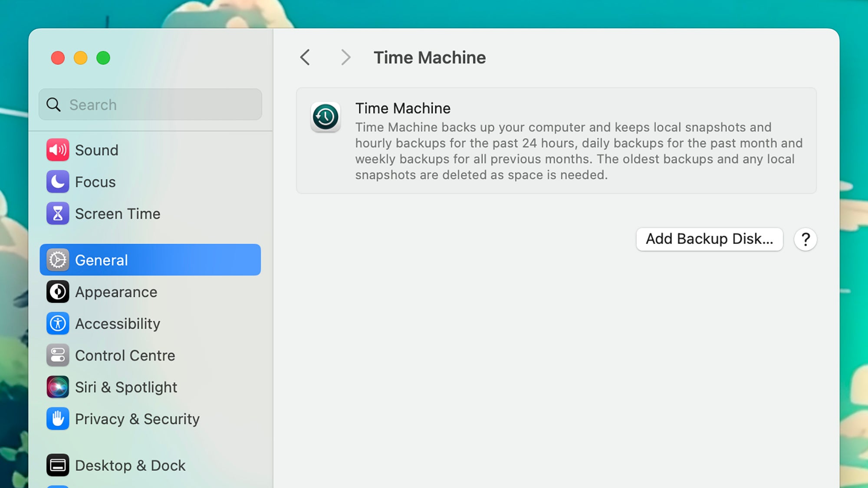Viewport: 868px width, 488px height.
Task: Click the Time Machine icon
Action: (325, 116)
